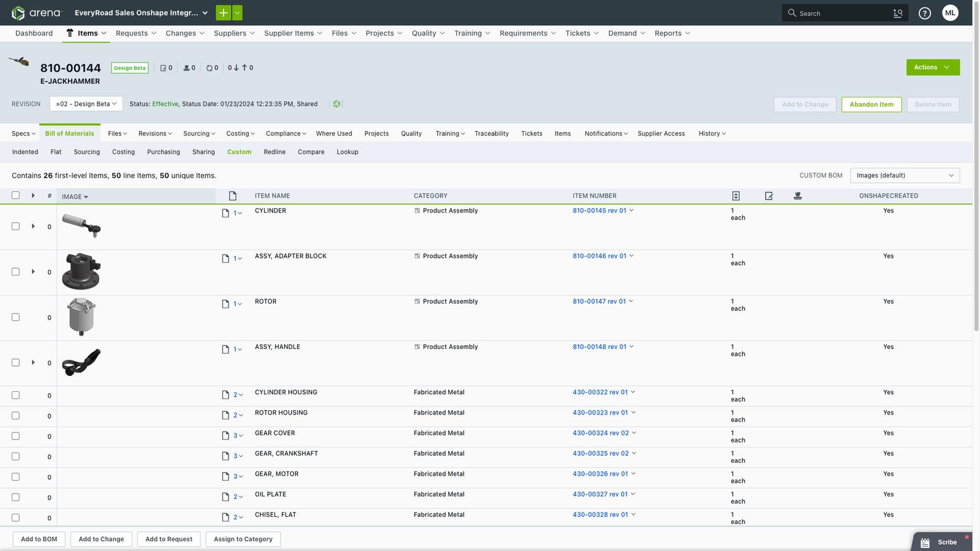This screenshot has width=980, height=551.
Task: Click the ROTOR item thumbnail image
Action: click(x=80, y=316)
